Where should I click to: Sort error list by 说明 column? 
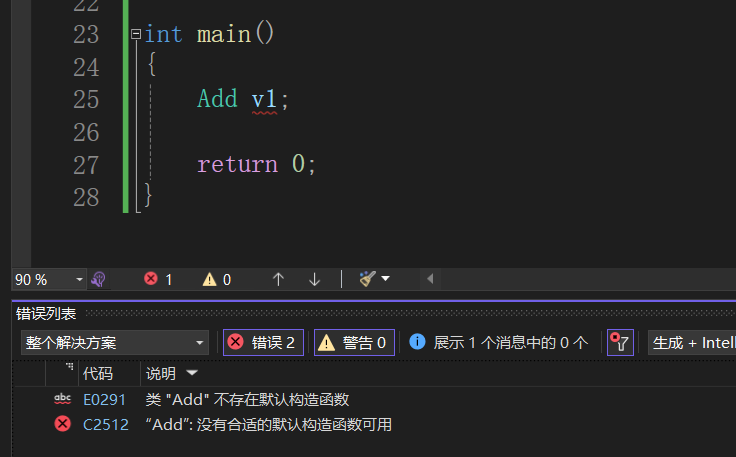point(161,374)
